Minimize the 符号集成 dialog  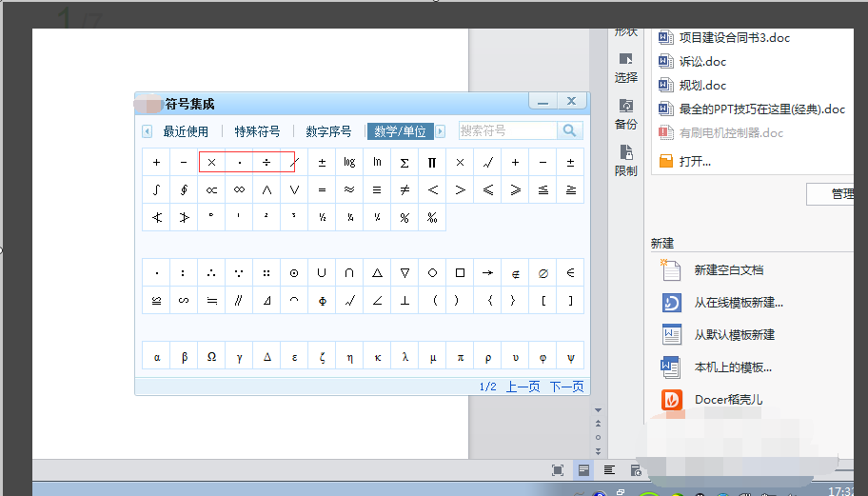tap(542, 101)
